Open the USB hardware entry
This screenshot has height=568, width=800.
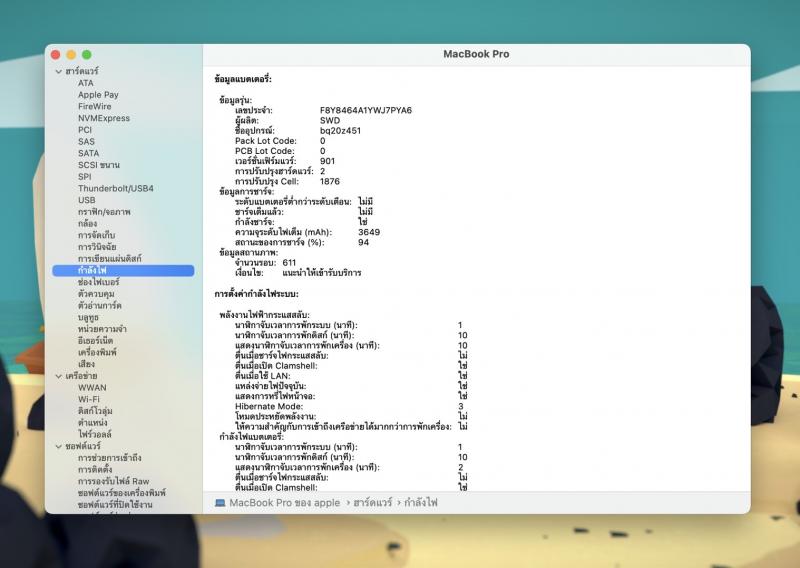click(x=87, y=200)
